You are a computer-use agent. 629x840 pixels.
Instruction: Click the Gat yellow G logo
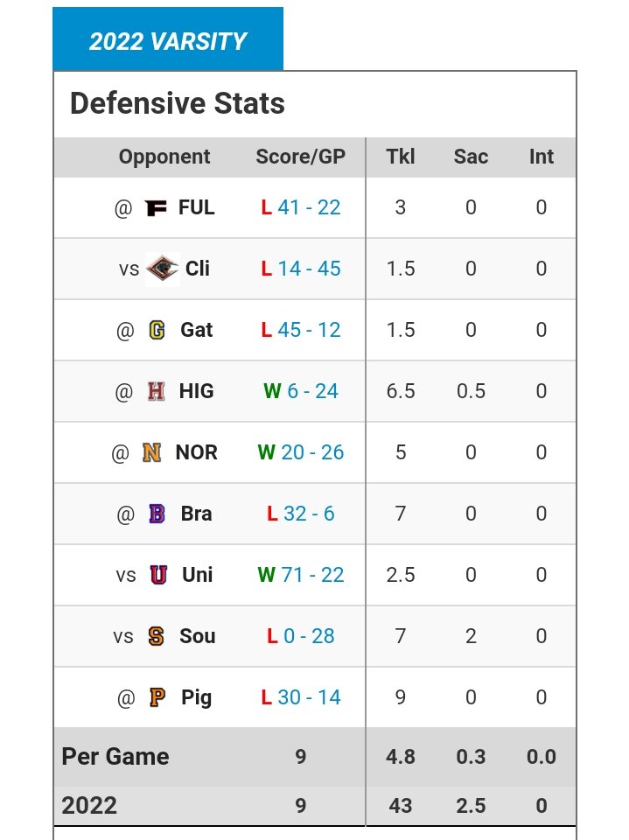click(x=157, y=330)
